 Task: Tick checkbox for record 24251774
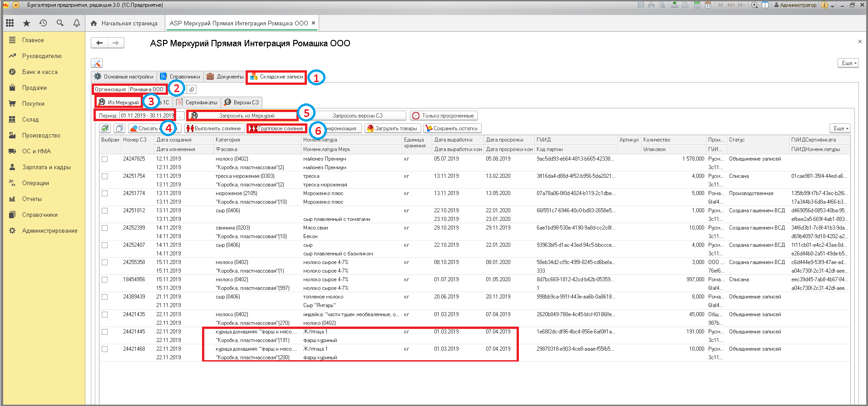[x=105, y=193]
